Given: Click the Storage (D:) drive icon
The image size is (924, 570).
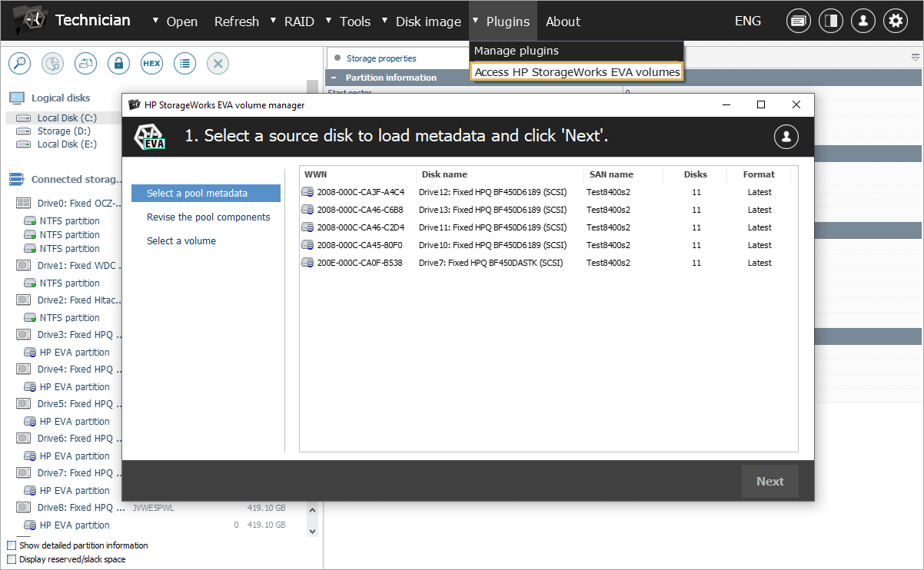Looking at the screenshot, I should (24, 131).
